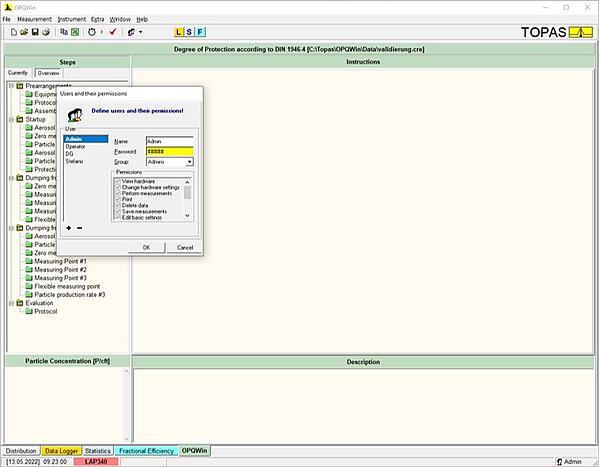Collapse the second Dumping tree node
Screen dimensions: 599x467
[x=11, y=228]
